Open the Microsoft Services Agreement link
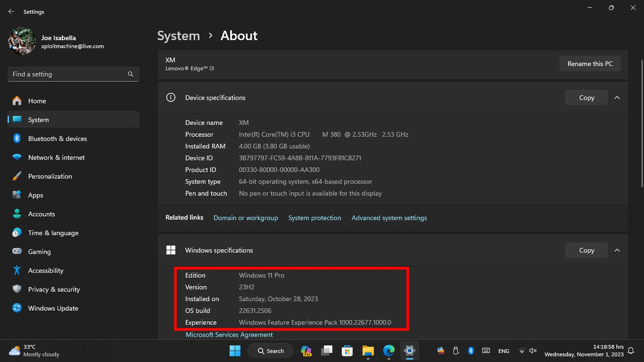Image resolution: width=644 pixels, height=362 pixels. pyautogui.click(x=229, y=334)
